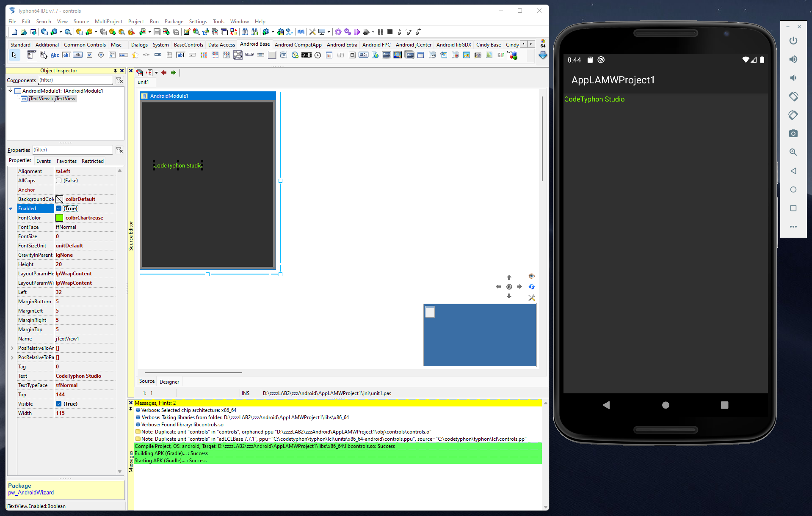Toggle the Visible property checkbox

click(x=58, y=404)
